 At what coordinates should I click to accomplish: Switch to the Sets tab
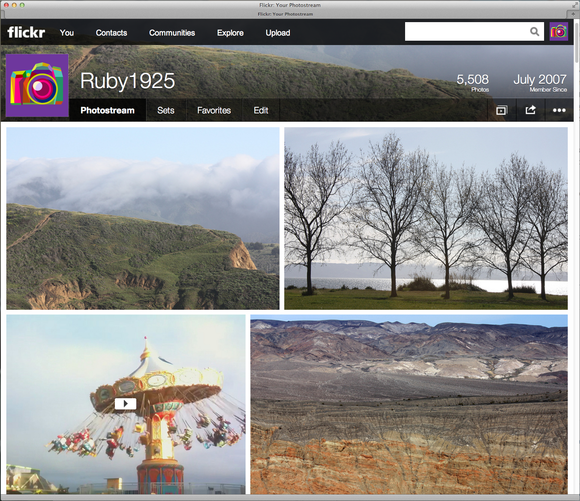click(166, 110)
